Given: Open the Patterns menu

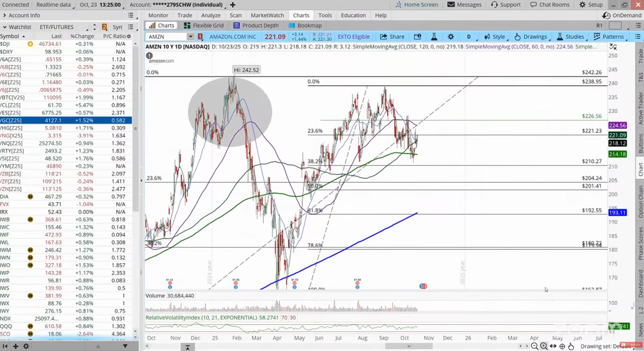Looking at the screenshot, I should pos(609,36).
